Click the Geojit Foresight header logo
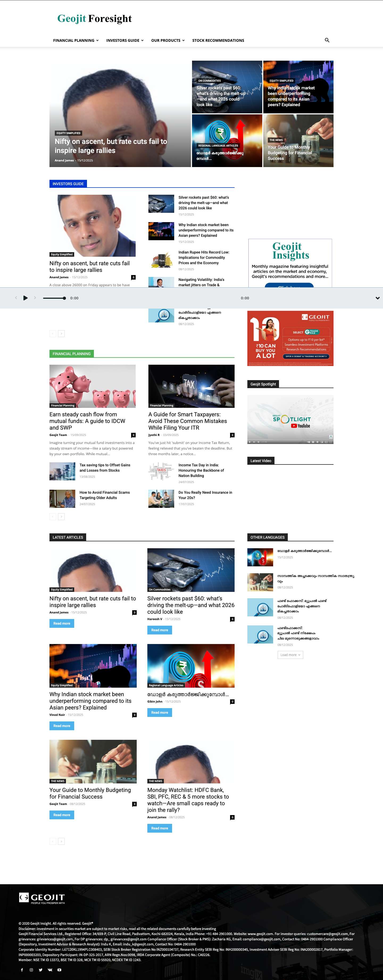The width and height of the screenshot is (383, 980). (94, 19)
